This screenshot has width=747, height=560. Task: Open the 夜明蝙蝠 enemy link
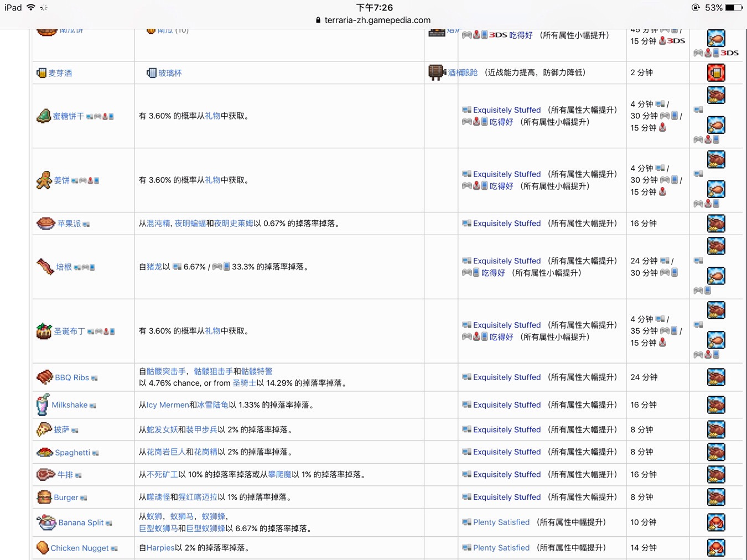click(x=190, y=223)
